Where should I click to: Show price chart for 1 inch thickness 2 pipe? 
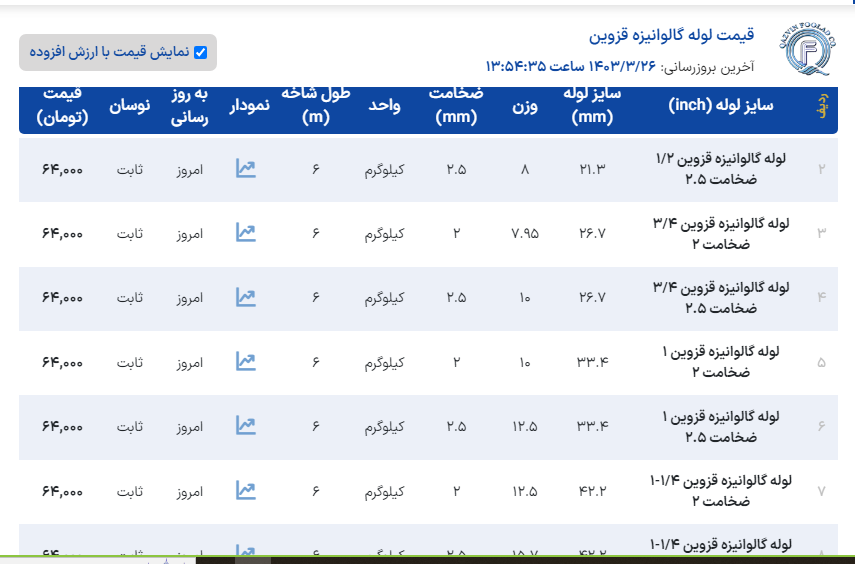pyautogui.click(x=246, y=361)
